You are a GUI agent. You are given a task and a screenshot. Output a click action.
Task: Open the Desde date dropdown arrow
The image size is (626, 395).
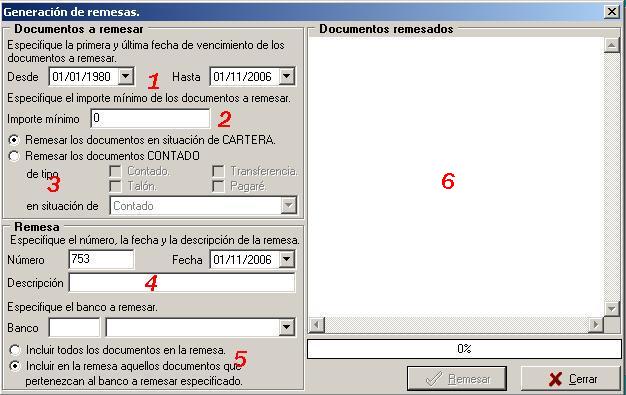tap(126, 76)
